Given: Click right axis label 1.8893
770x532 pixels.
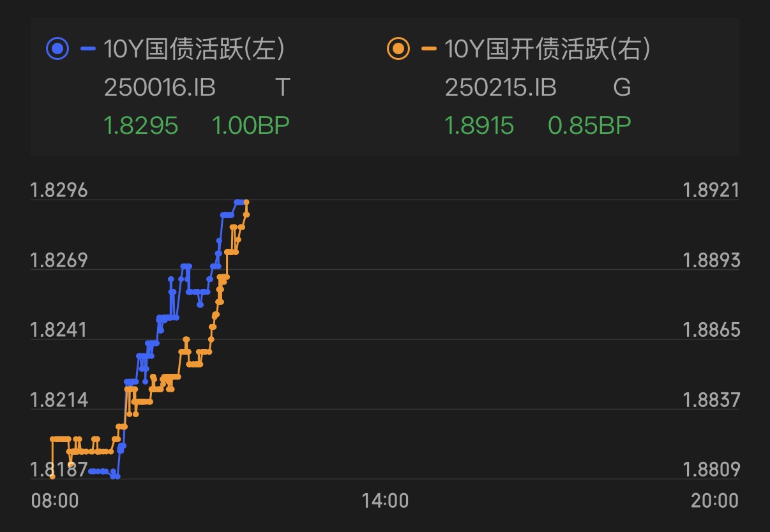Looking at the screenshot, I should tap(711, 260).
